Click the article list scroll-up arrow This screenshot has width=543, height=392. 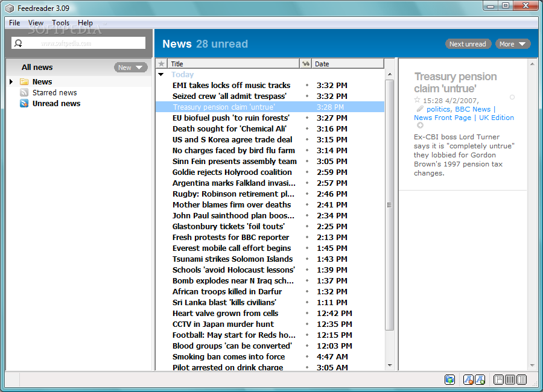point(390,74)
